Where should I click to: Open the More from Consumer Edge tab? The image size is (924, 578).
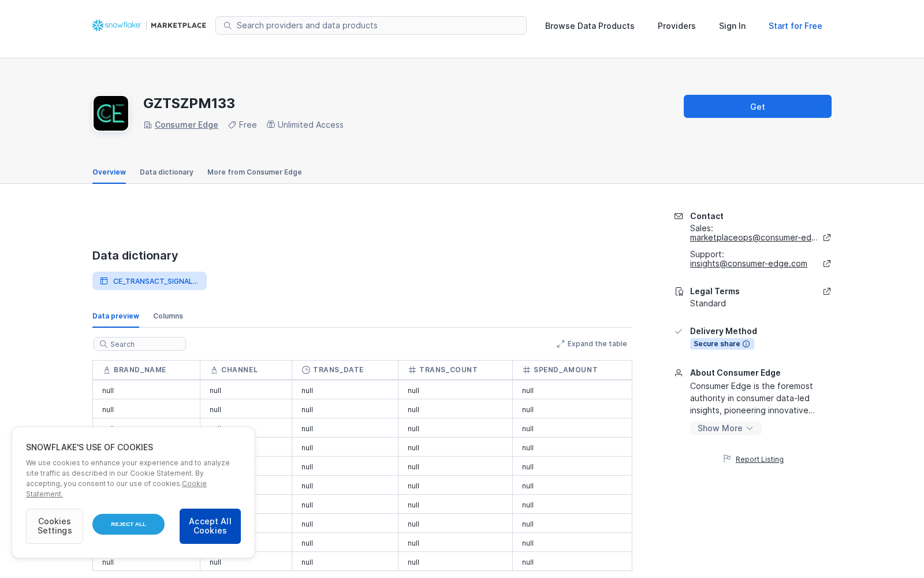[x=255, y=172]
